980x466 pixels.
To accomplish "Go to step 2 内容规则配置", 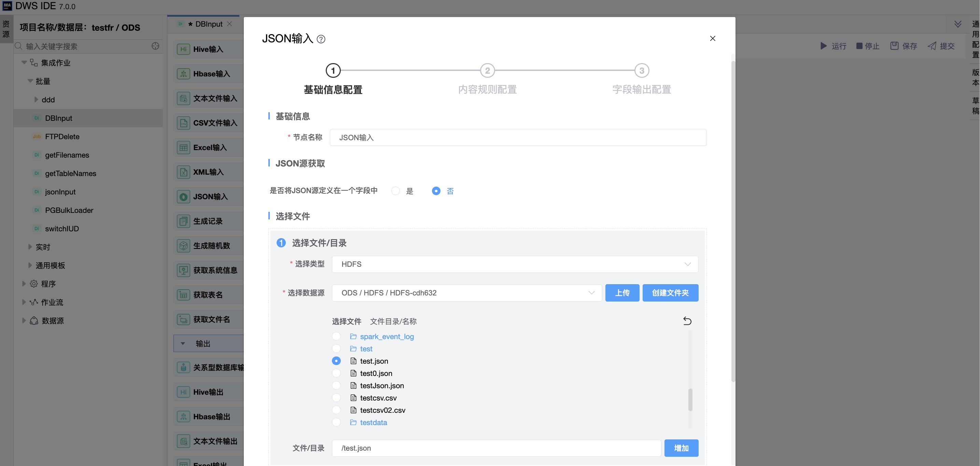I will click(x=487, y=71).
